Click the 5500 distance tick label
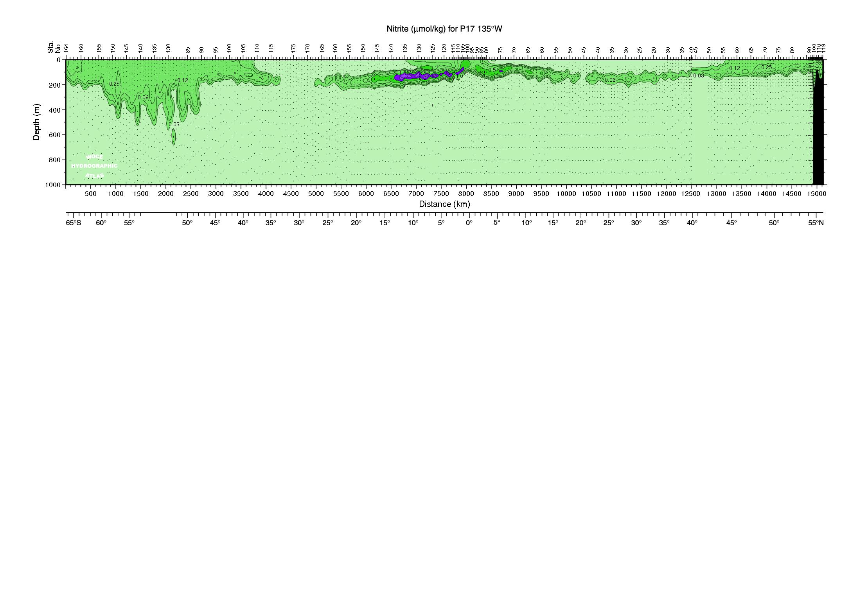The width and height of the screenshot is (868, 592). (x=341, y=194)
